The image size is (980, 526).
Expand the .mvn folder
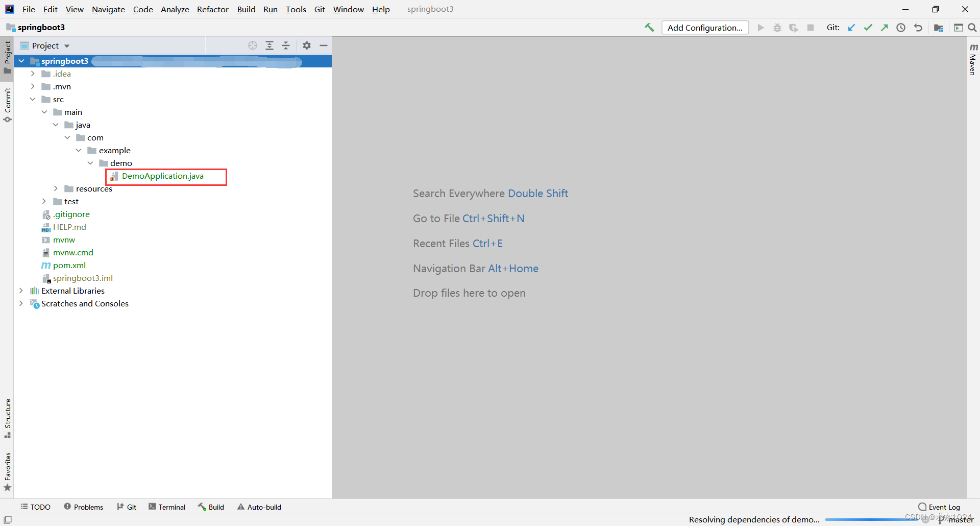click(33, 86)
